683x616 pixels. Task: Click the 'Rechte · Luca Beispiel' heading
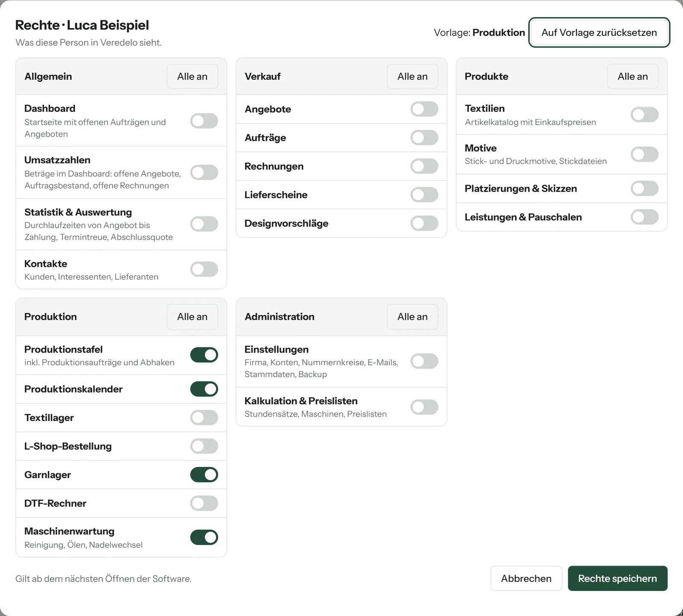click(82, 25)
